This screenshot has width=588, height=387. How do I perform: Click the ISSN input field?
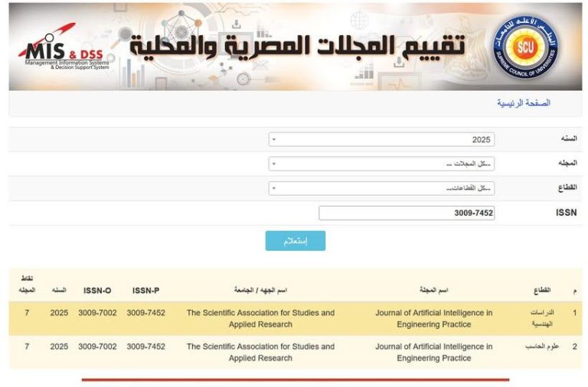(406, 213)
